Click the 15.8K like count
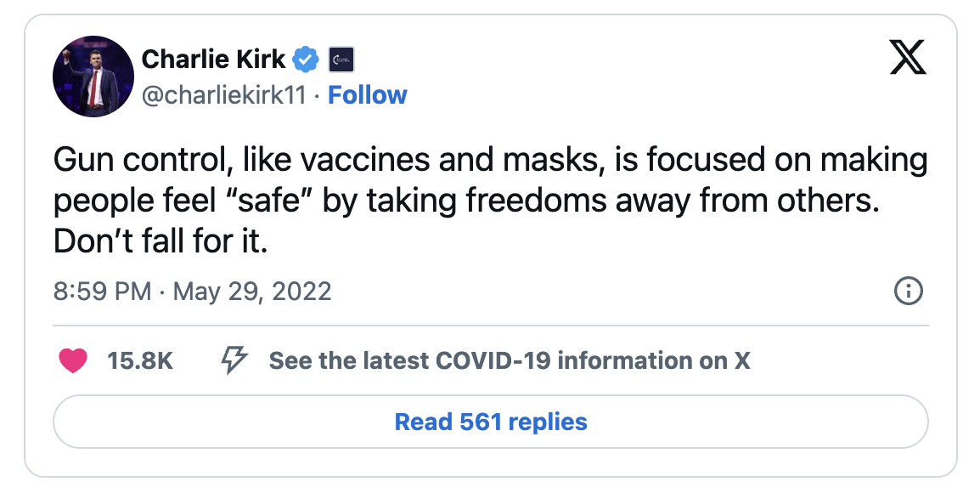The image size is (980, 493). pyautogui.click(x=140, y=361)
